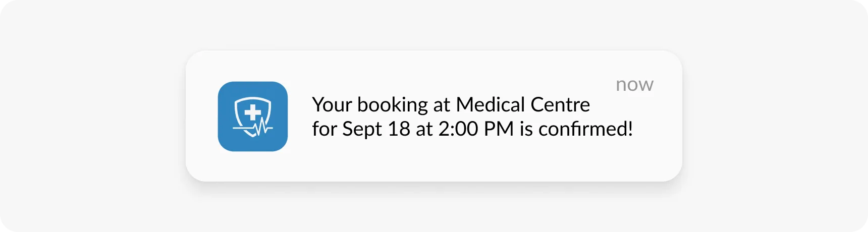Click the "PM" text in notification
This screenshot has height=232, width=868.
click(x=499, y=129)
